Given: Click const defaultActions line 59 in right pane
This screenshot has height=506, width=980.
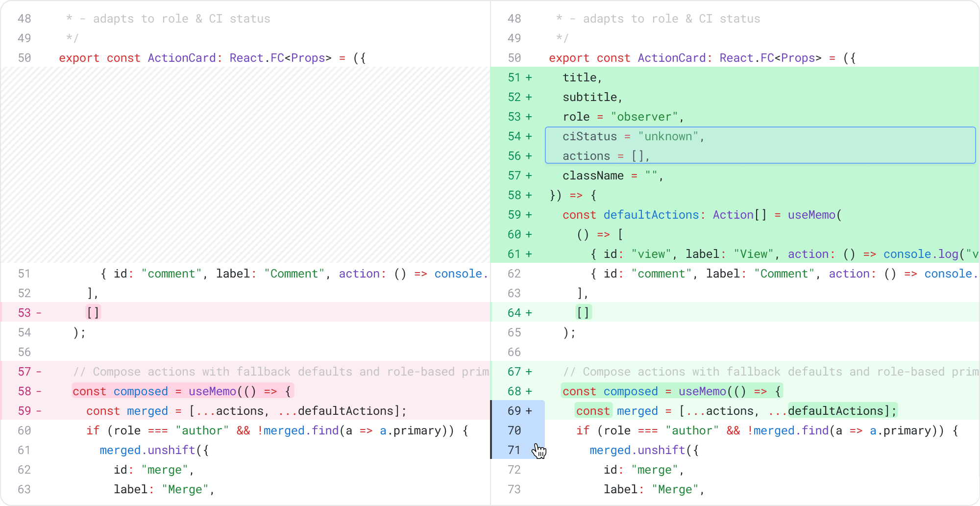Looking at the screenshot, I should pos(702,215).
